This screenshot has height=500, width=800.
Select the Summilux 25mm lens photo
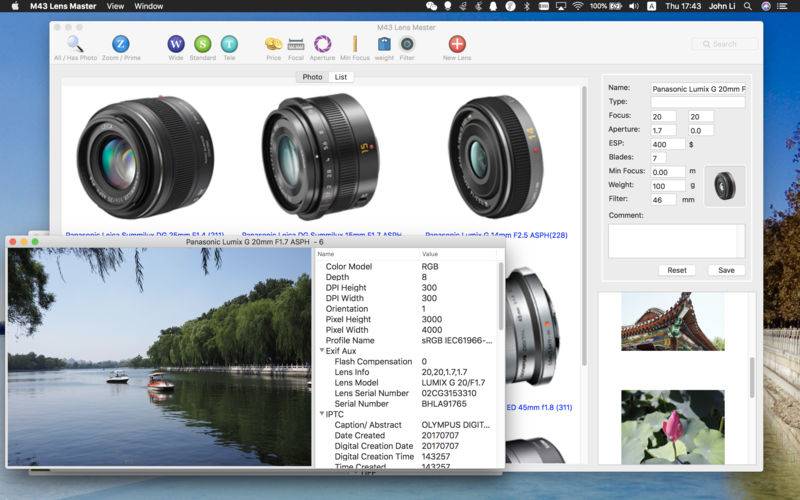[x=145, y=157]
